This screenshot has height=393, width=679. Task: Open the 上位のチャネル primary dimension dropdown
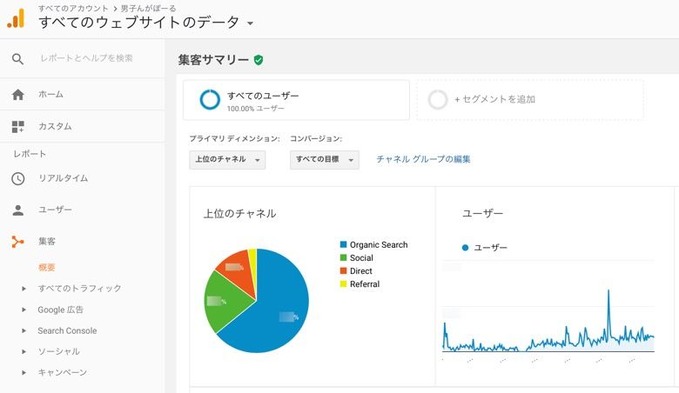point(227,160)
